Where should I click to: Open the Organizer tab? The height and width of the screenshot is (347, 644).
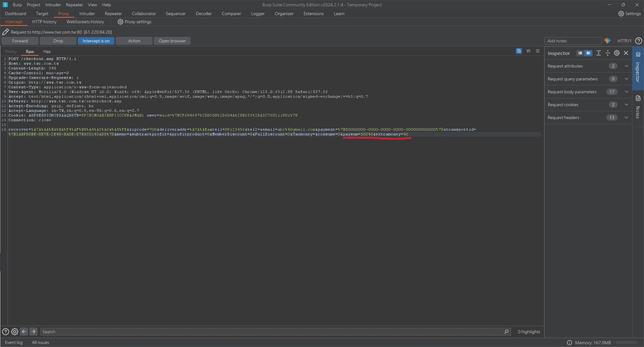click(x=284, y=14)
